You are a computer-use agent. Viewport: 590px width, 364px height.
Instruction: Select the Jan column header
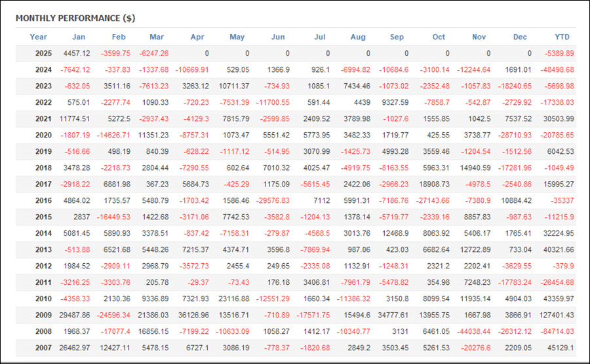pyautogui.click(x=79, y=37)
